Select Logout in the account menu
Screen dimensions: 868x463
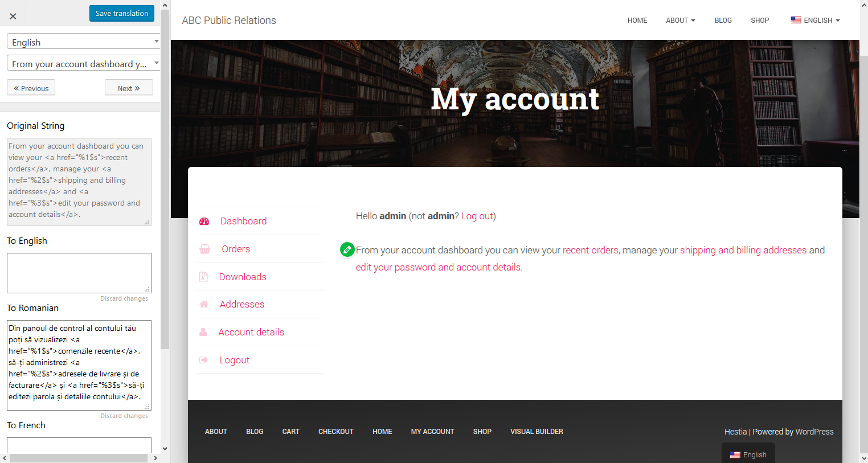tap(235, 360)
